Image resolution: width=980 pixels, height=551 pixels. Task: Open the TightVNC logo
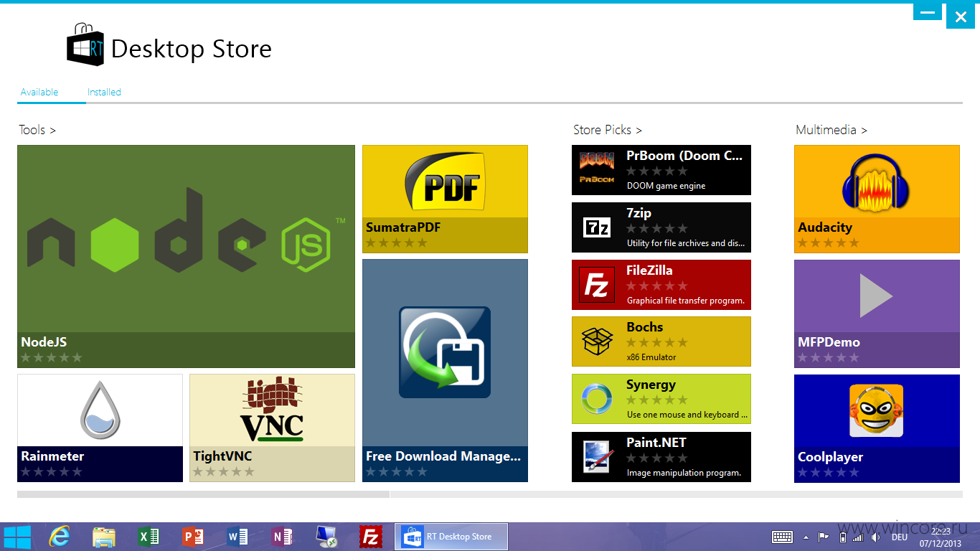272,409
